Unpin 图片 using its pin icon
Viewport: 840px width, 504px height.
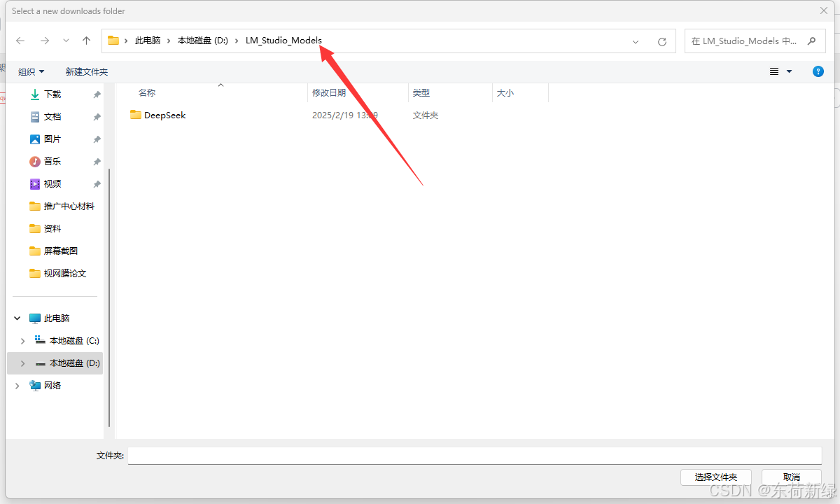(97, 139)
